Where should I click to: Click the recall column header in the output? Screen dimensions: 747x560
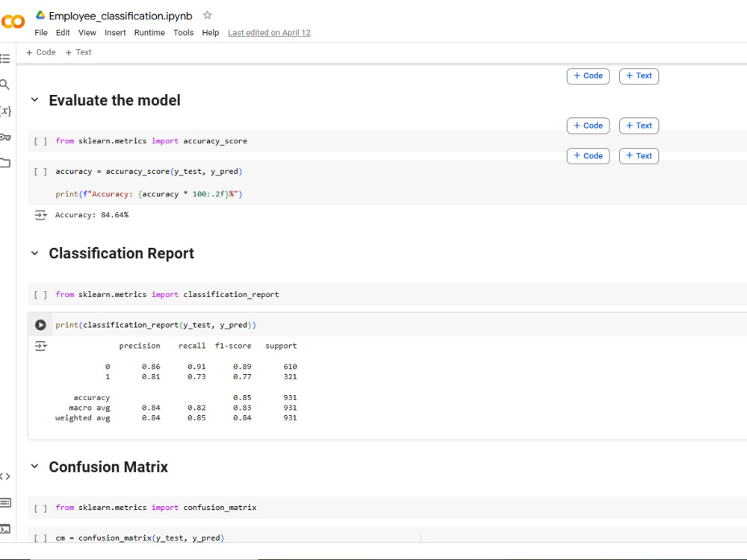pyautogui.click(x=192, y=346)
